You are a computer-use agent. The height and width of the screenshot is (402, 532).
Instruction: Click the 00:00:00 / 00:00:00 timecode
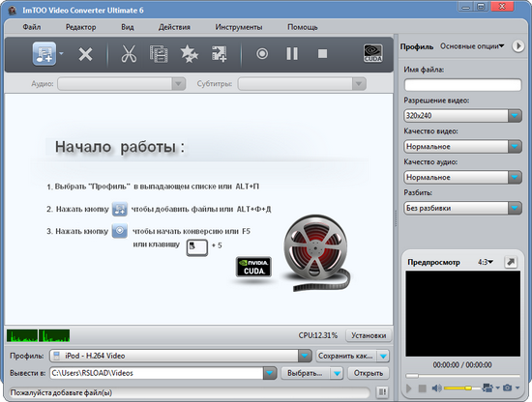462,364
